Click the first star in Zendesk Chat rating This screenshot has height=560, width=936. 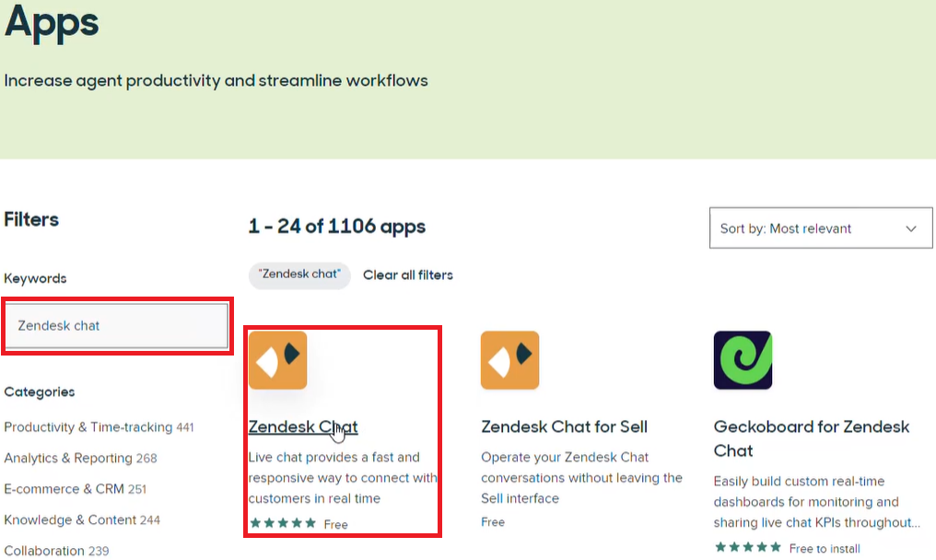click(x=253, y=523)
